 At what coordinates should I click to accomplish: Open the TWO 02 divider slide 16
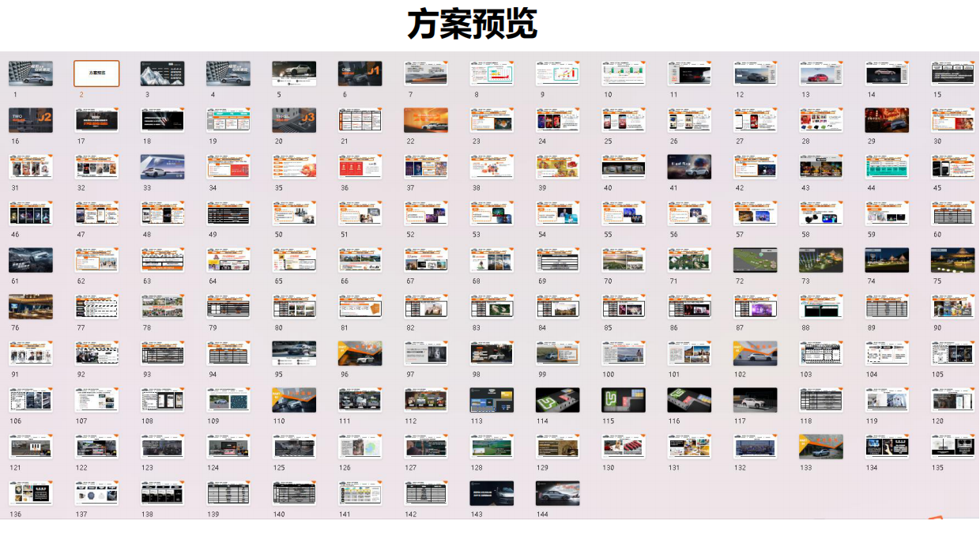pos(31,120)
